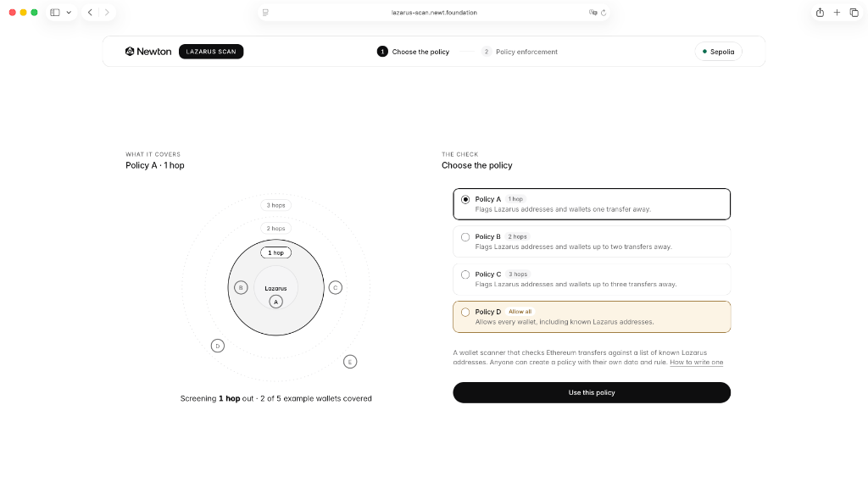Click the Use this policy button
This screenshot has height=499, width=868.
(x=591, y=392)
